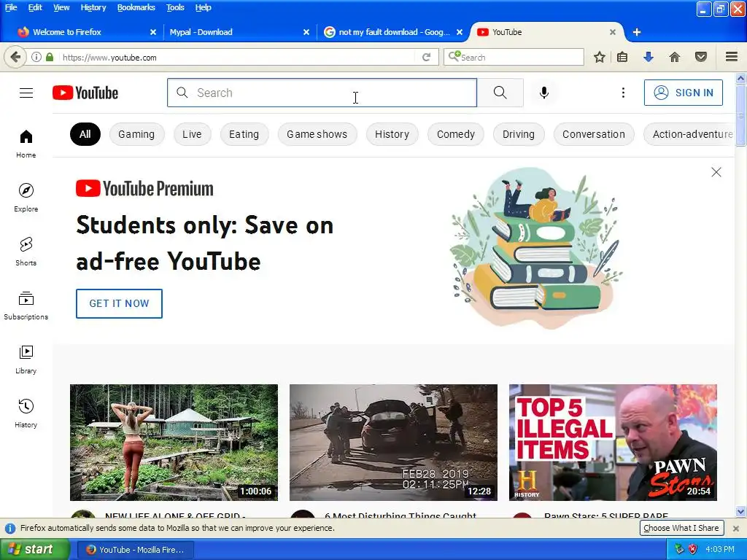Focus the YouTube search field
The image size is (747, 560).
click(322, 93)
